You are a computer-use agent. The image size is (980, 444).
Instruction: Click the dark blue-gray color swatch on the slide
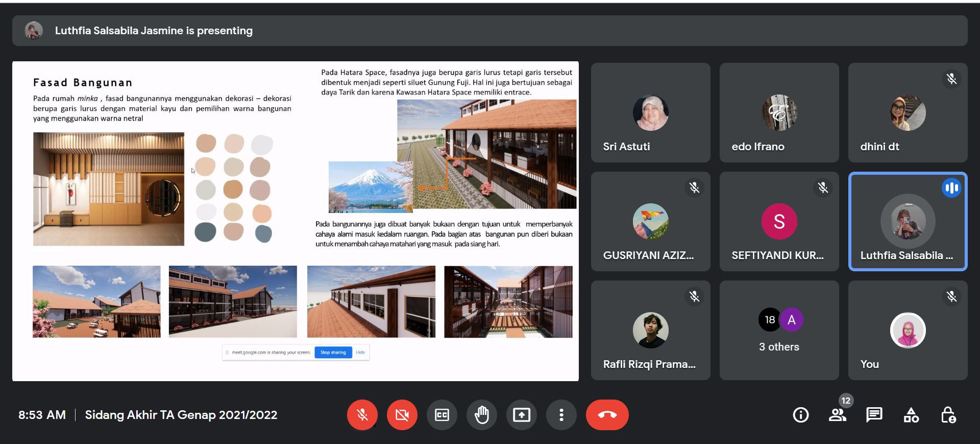(206, 232)
